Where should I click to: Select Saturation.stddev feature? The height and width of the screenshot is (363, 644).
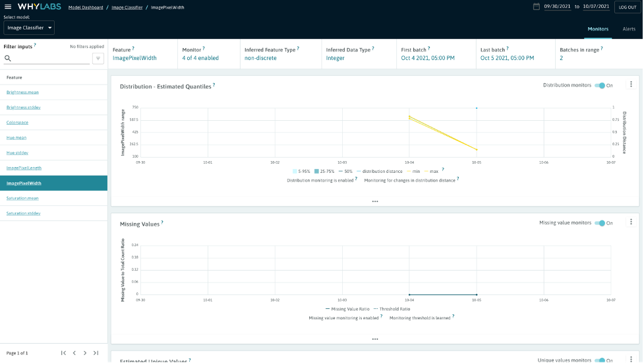pos(24,213)
